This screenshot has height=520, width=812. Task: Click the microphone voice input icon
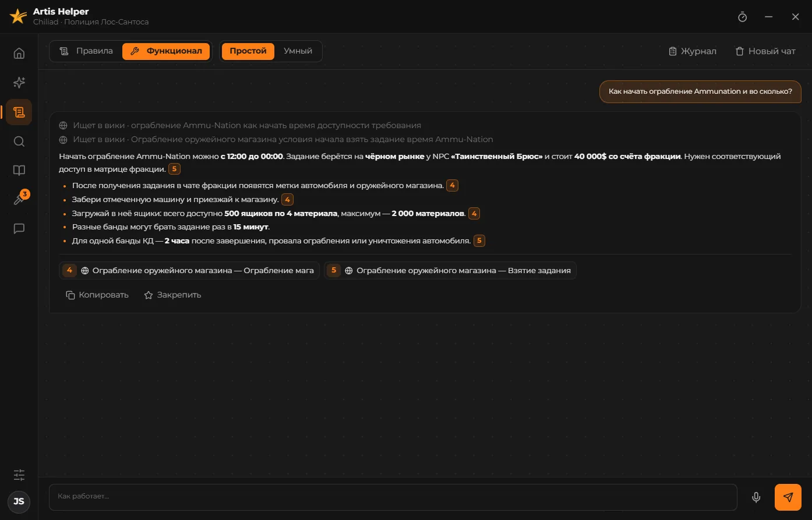(x=756, y=497)
